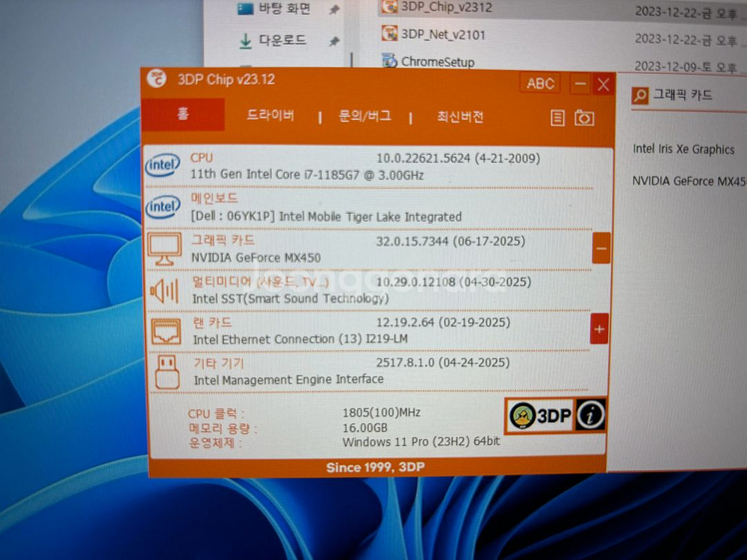Click the monitor icon for the graphics card row
This screenshot has height=560, width=747.
(x=164, y=248)
